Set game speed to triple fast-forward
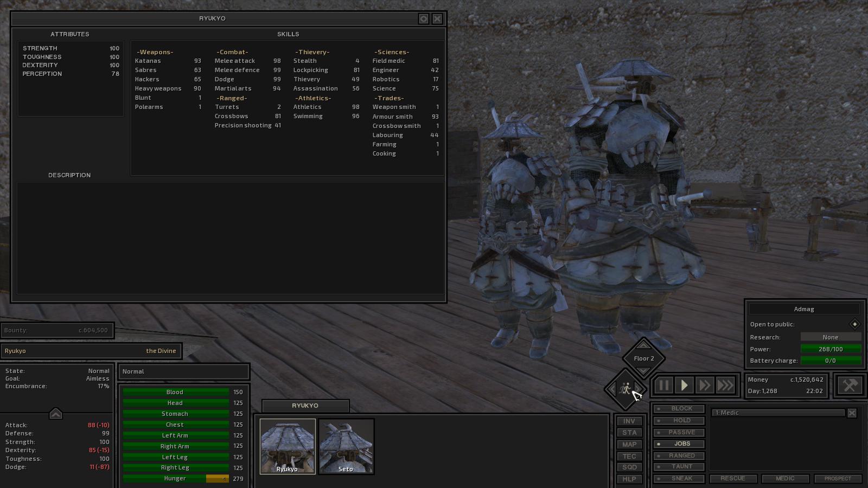Screen dimensions: 868x488 725,386
